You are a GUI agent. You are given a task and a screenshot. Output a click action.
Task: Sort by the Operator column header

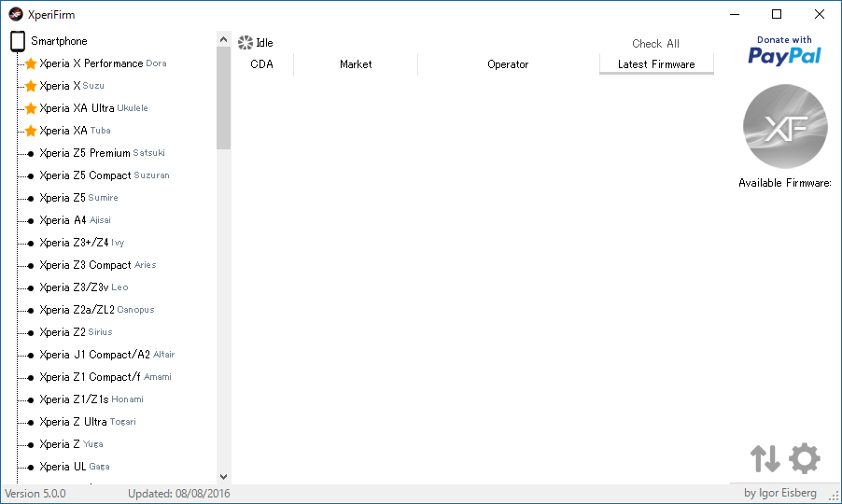click(x=508, y=64)
